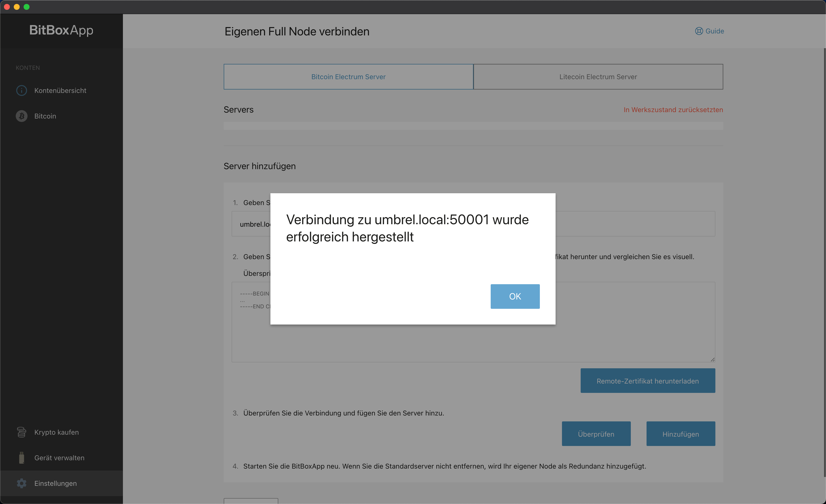Click OK in the connection success dialog
The height and width of the screenshot is (504, 826).
tap(515, 296)
